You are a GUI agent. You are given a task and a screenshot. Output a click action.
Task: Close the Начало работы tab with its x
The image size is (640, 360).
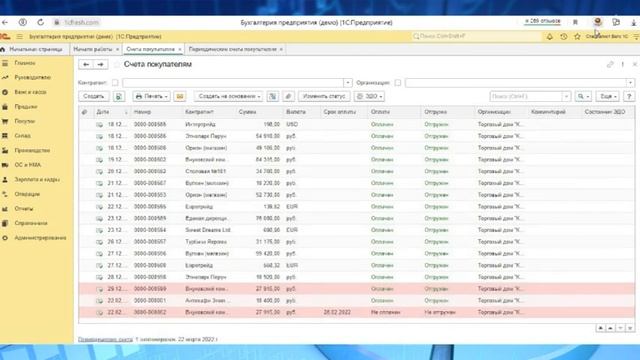[x=117, y=49]
